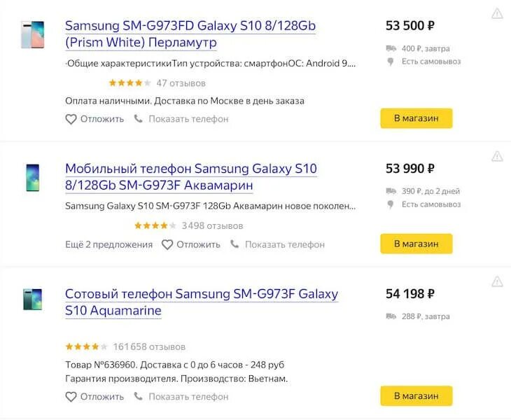
Task: Click delivery truck icon next to 400 ₽
Action: (391, 48)
